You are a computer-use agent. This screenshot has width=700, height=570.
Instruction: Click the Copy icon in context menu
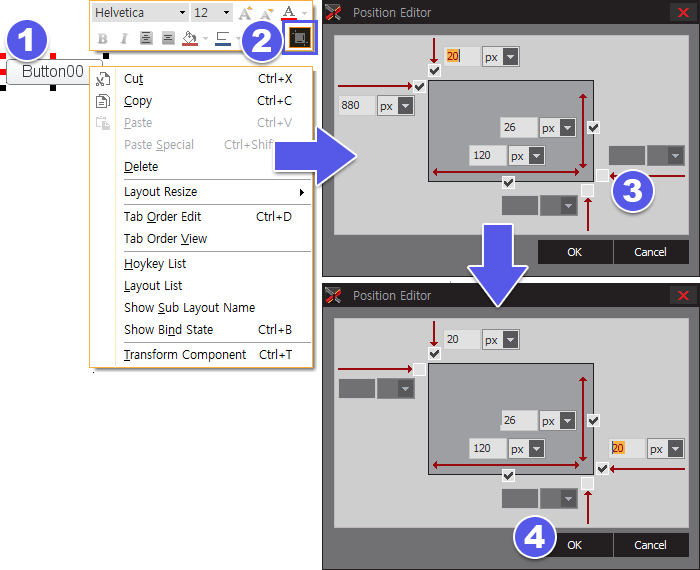click(102, 101)
